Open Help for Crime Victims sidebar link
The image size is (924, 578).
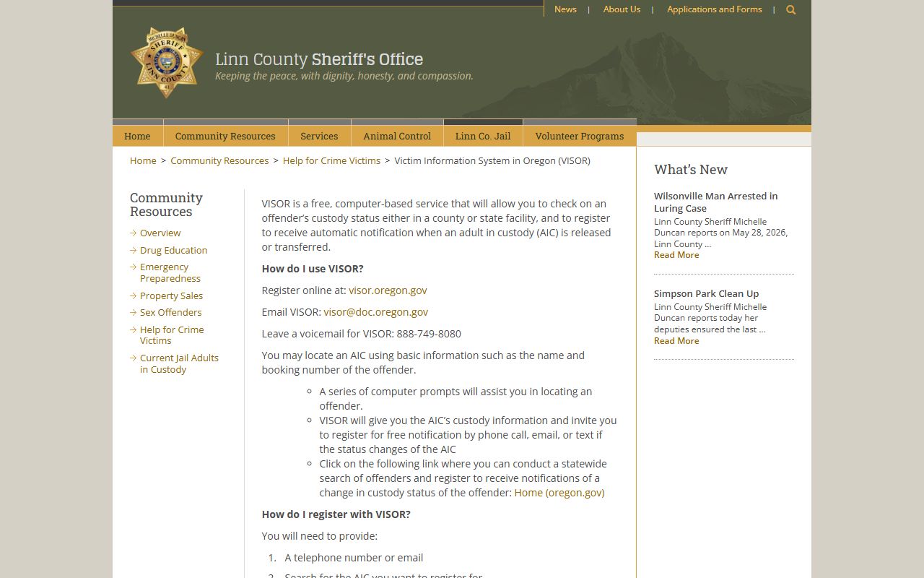pyautogui.click(x=172, y=335)
